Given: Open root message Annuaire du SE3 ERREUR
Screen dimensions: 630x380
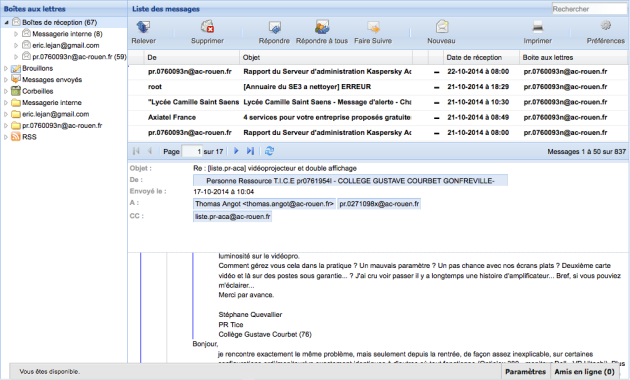Looking at the screenshot, I should point(378,87).
